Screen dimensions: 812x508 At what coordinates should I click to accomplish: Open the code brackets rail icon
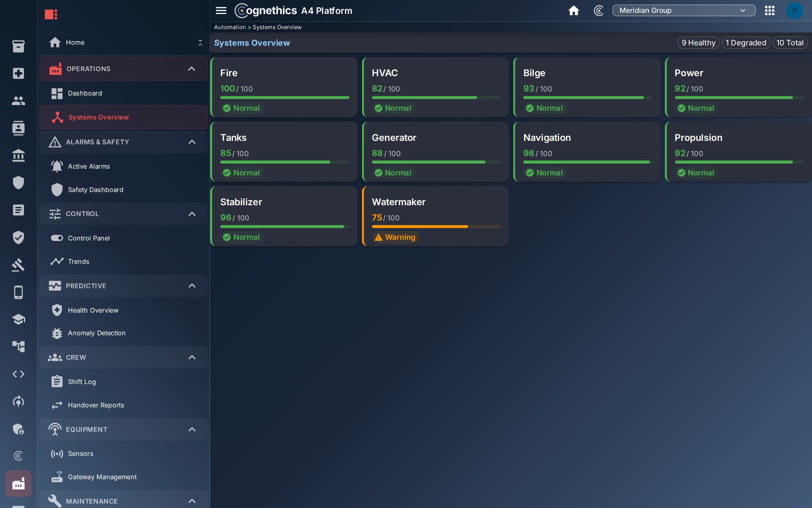(x=18, y=374)
